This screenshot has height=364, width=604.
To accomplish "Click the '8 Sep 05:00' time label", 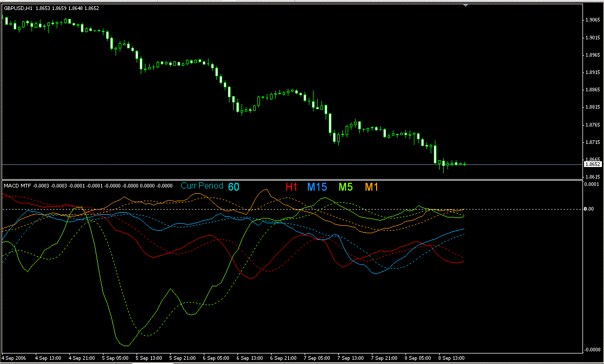I will coord(418,358).
